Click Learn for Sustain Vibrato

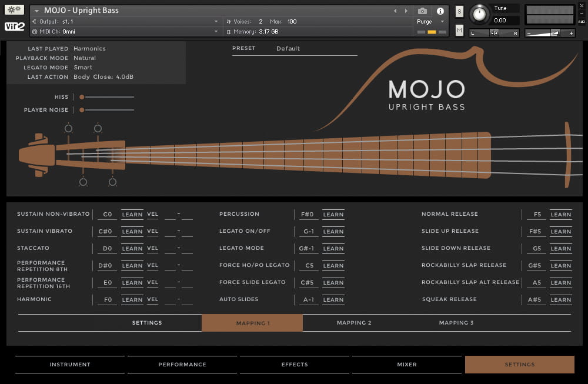pyautogui.click(x=132, y=232)
